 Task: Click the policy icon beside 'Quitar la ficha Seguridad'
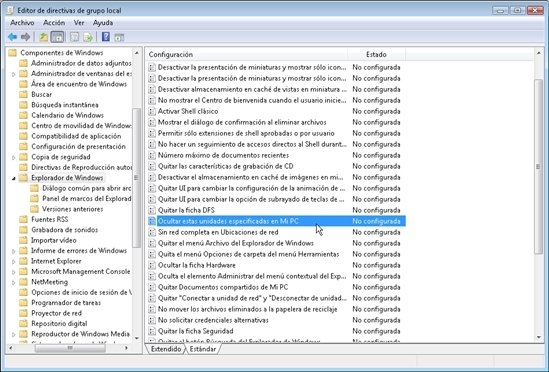pos(152,331)
